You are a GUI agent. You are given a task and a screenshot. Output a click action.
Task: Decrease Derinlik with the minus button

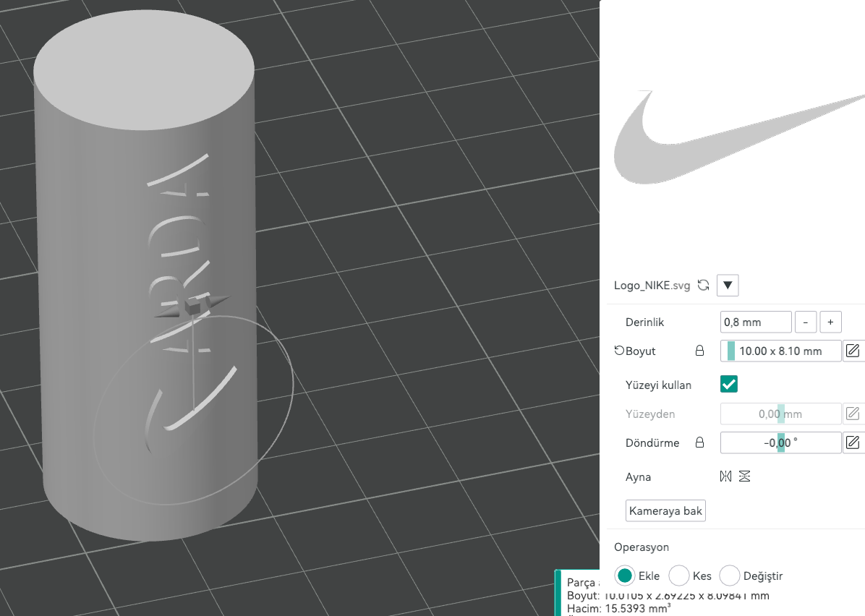tap(806, 322)
